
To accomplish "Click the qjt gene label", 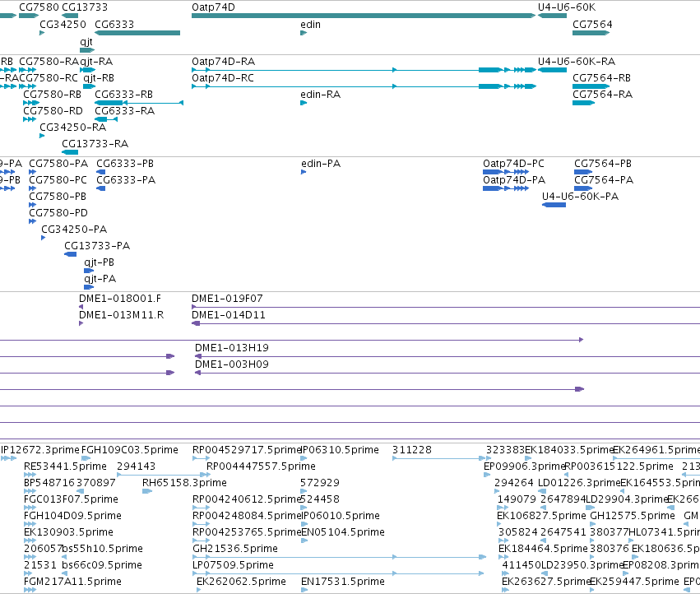I will (x=86, y=42).
